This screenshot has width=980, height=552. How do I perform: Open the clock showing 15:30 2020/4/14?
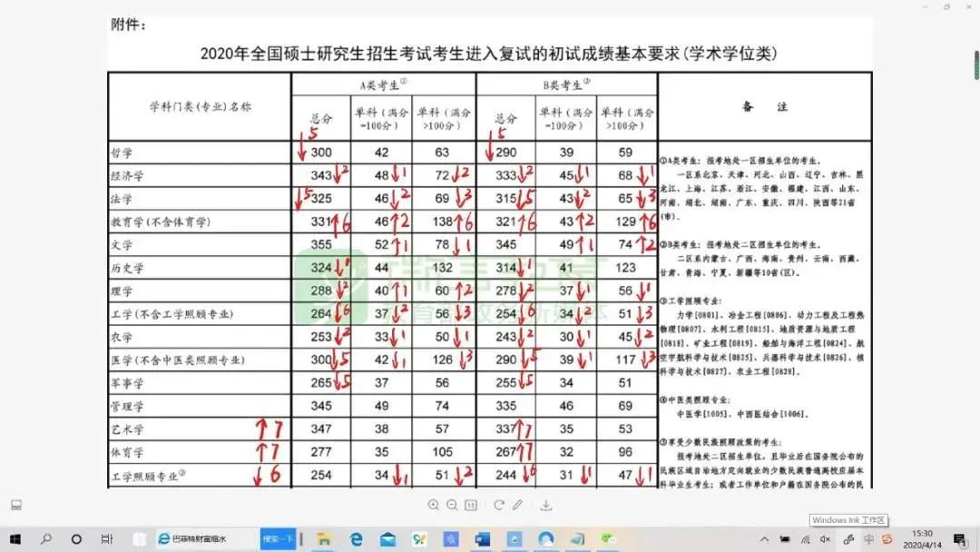(x=922, y=539)
